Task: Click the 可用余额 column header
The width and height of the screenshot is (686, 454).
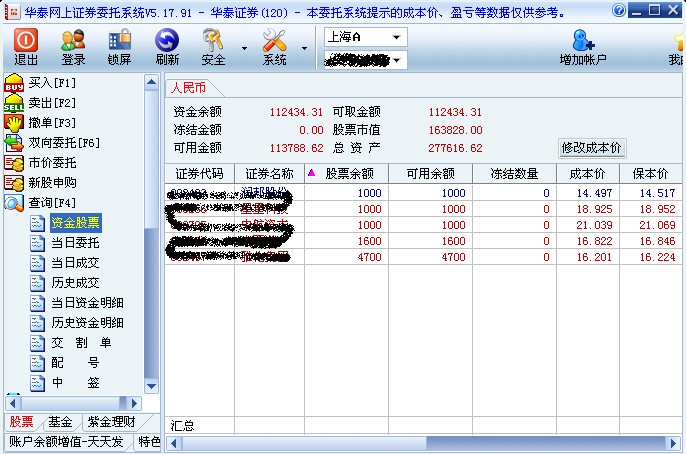Action: pos(430,174)
